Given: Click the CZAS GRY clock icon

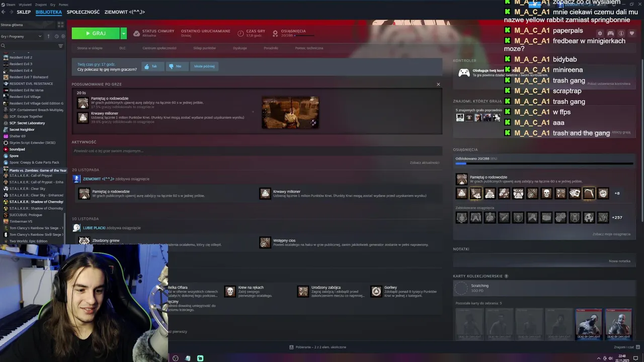Looking at the screenshot, I should pyautogui.click(x=240, y=33).
